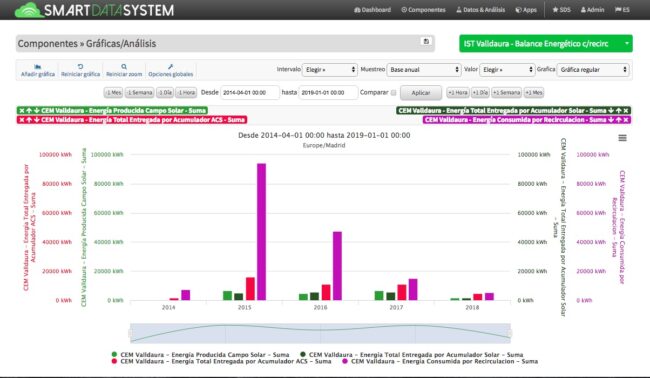Move Acumulador Solar series down arrow
This screenshot has height=378, width=650.
(x=611, y=111)
